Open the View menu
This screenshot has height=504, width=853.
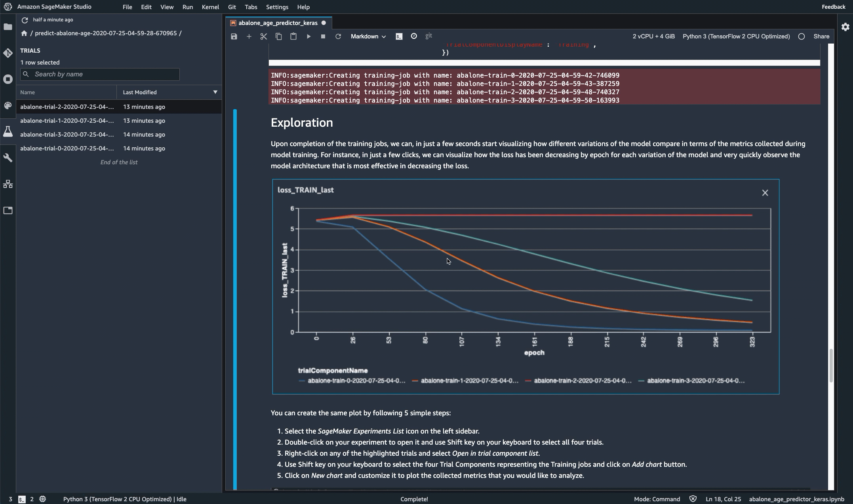(x=167, y=7)
